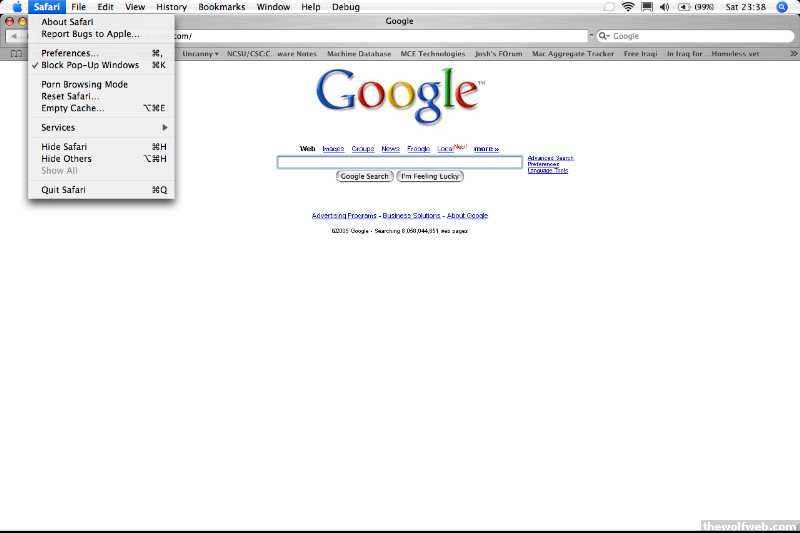Show hidden bookmarks with overflow chevron
This screenshot has width=800, height=533.
click(791, 54)
